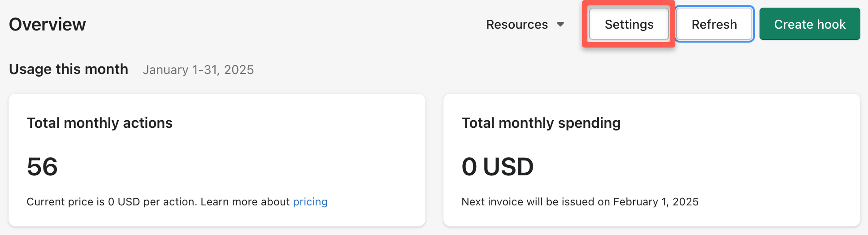868x235 pixels.
Task: Select the Total monthly spending title
Action: (x=541, y=123)
